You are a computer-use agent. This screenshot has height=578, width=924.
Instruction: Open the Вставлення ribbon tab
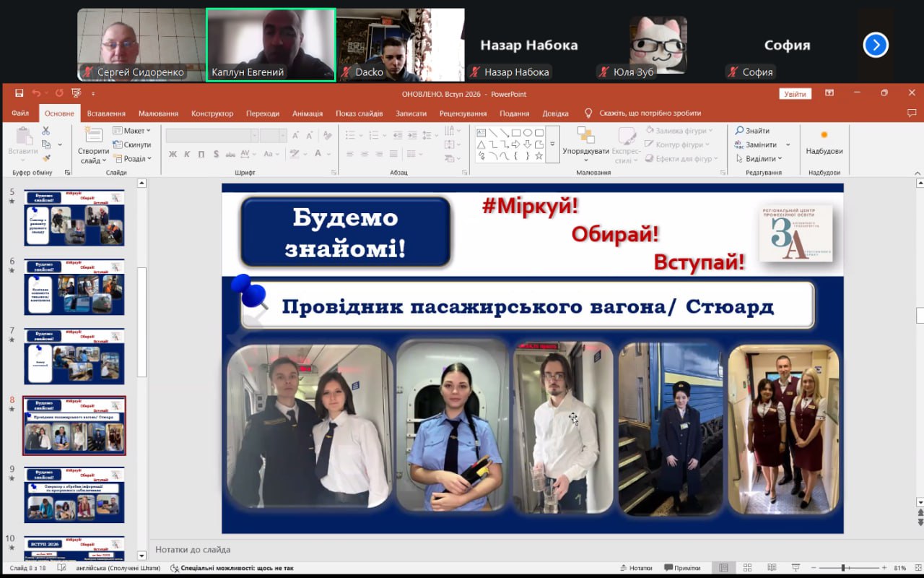pyautogui.click(x=106, y=113)
